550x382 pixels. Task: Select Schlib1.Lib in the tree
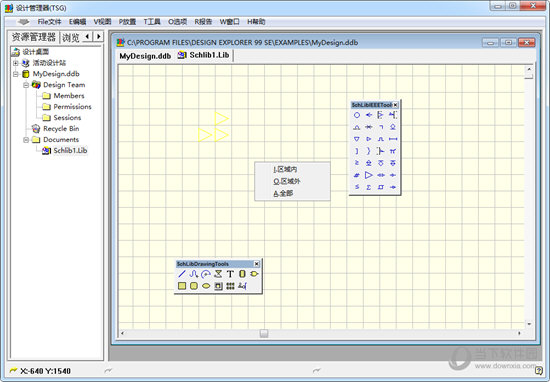70,150
